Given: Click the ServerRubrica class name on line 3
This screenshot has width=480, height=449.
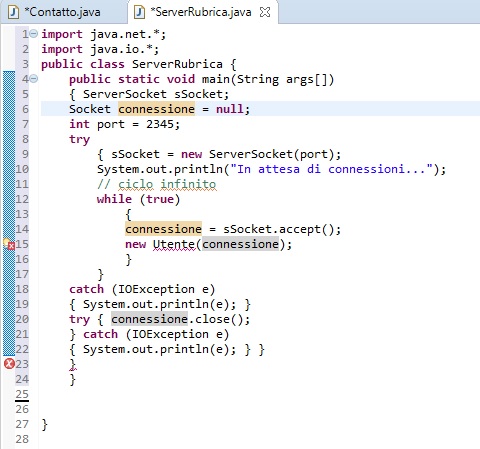Looking at the screenshot, I should [x=177, y=64].
